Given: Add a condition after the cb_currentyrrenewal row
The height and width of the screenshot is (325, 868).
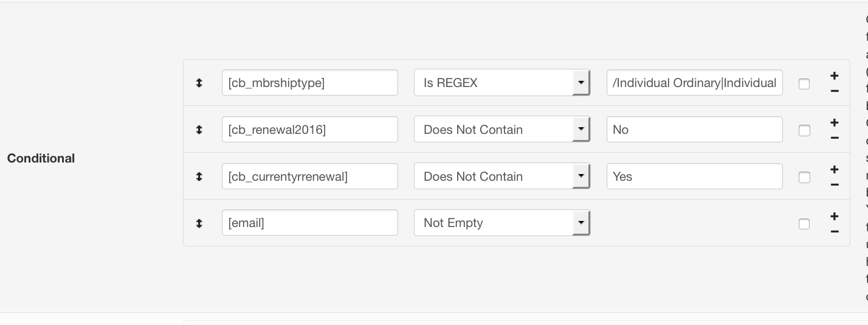Looking at the screenshot, I should coord(835,169).
